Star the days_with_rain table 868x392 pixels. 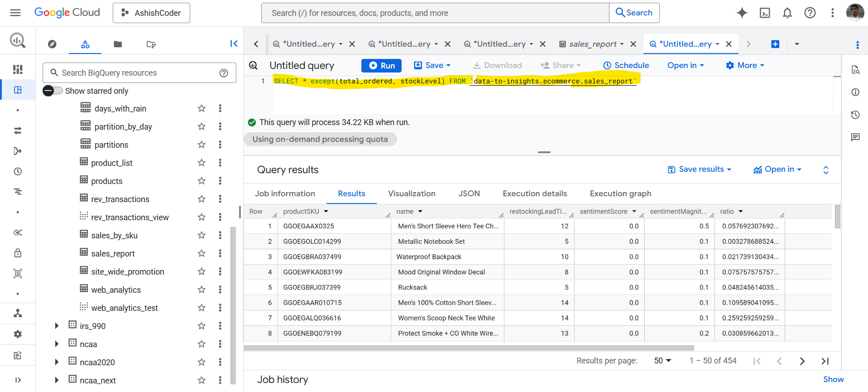tap(201, 108)
